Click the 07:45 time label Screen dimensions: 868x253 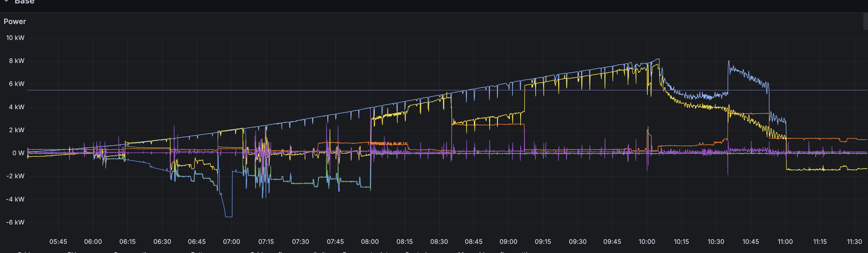pyautogui.click(x=335, y=241)
